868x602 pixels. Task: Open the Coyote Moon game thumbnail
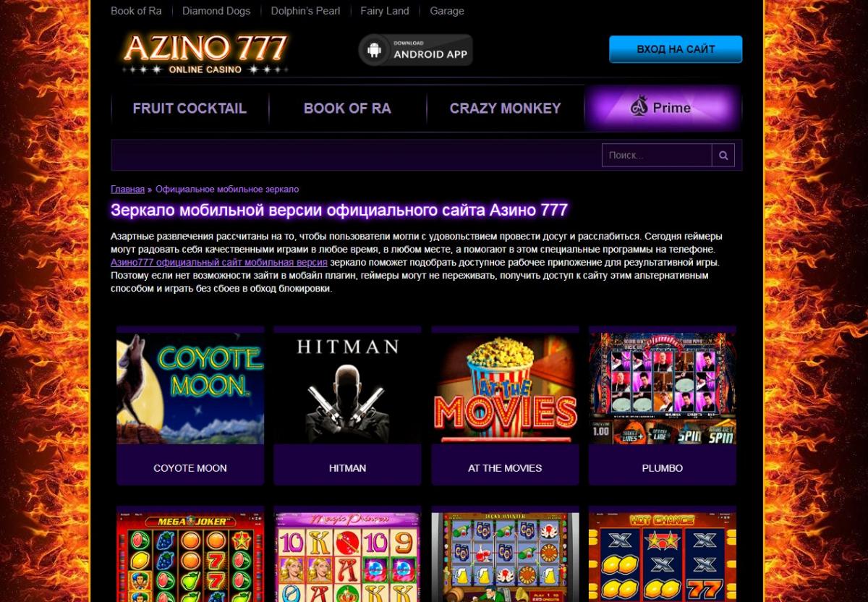tap(190, 389)
